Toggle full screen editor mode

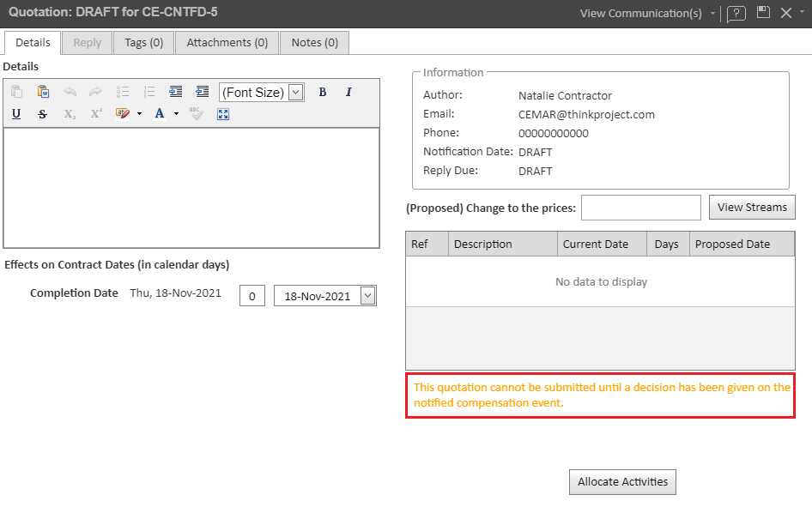(223, 114)
